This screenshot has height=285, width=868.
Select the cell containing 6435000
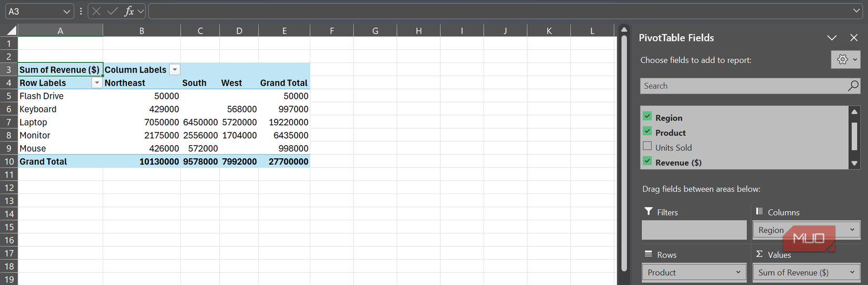point(284,135)
